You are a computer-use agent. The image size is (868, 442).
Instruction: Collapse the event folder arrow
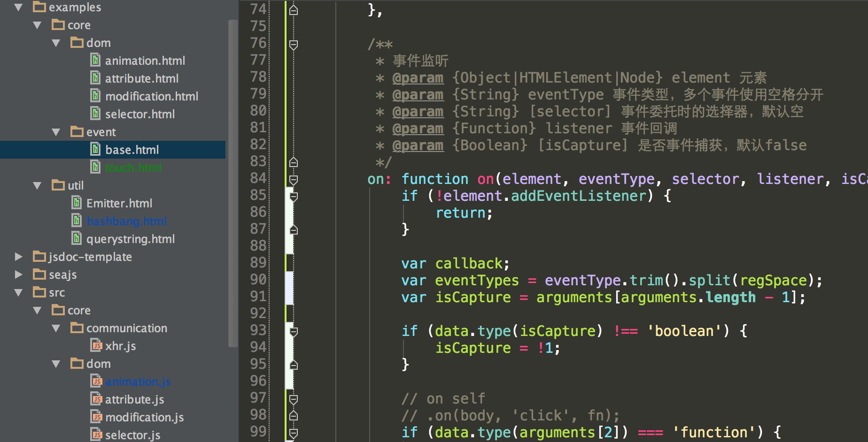pos(56,132)
